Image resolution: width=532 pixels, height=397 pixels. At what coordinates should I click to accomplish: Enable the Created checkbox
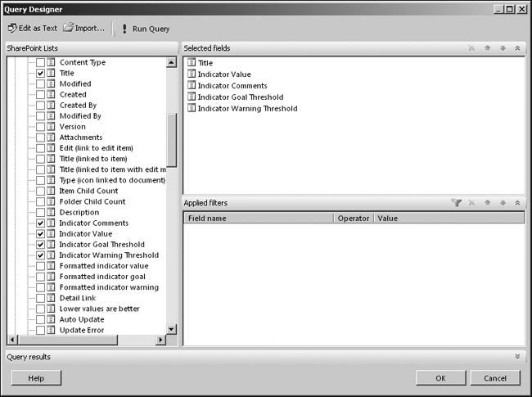tap(40, 94)
